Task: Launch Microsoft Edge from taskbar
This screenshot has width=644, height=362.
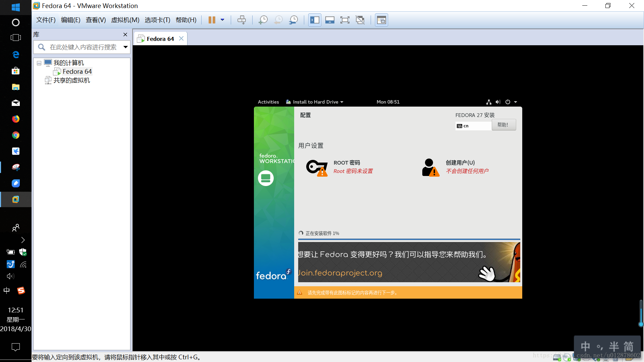Action: (15, 55)
